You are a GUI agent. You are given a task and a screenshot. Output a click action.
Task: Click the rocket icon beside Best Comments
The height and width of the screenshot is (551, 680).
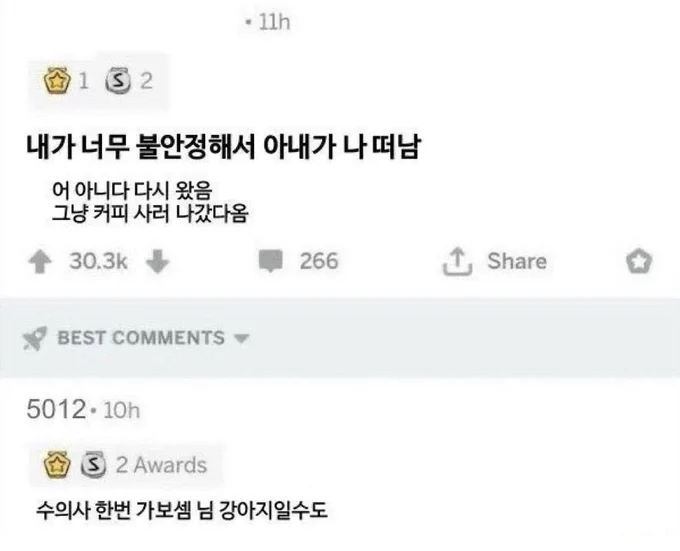click(x=35, y=338)
